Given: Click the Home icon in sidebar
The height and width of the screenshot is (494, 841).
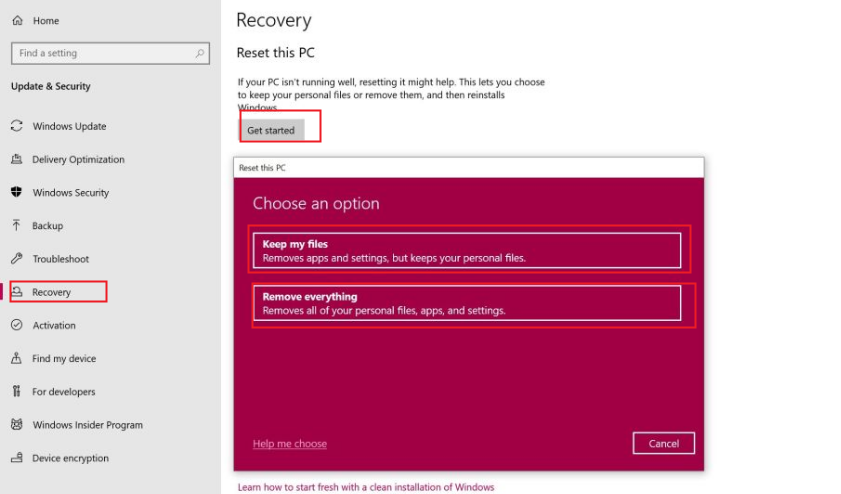Looking at the screenshot, I should point(17,21).
